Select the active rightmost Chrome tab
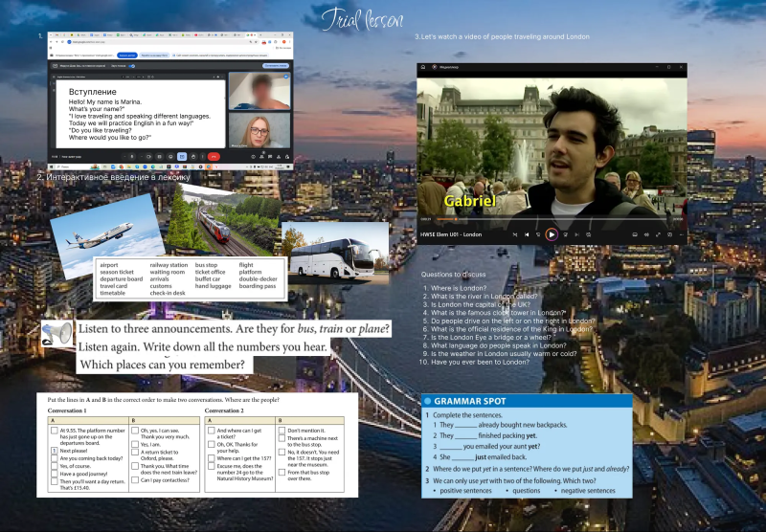Viewport: 766px width, 532px height. point(251,35)
